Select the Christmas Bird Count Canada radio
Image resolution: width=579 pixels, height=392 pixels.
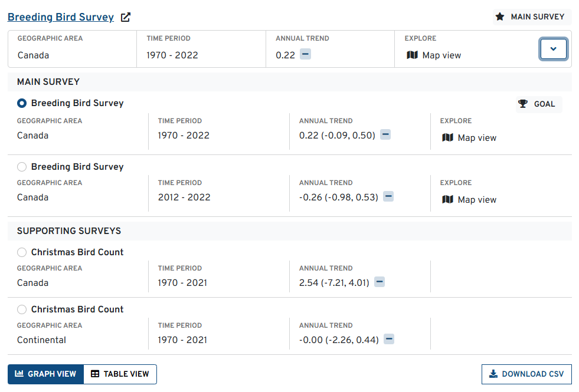pyautogui.click(x=22, y=252)
